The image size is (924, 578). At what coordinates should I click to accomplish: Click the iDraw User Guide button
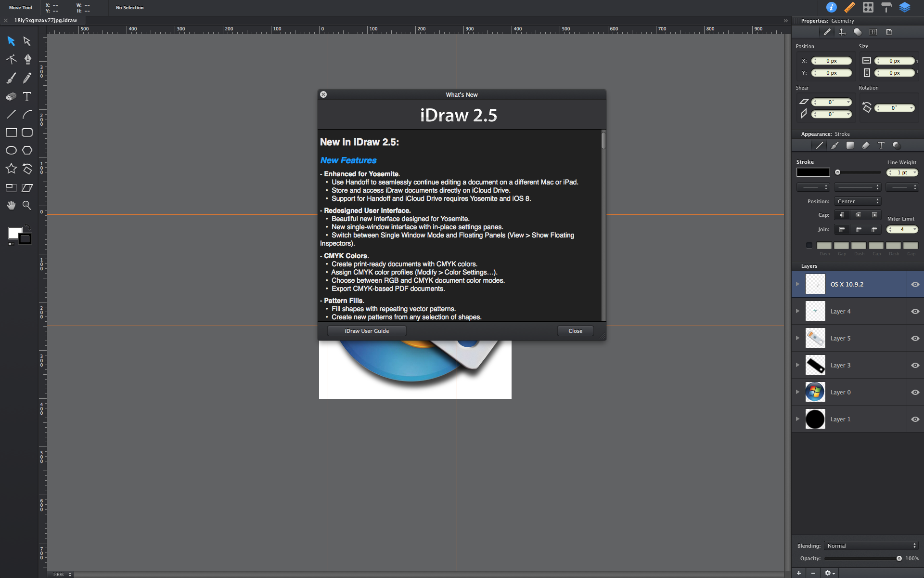(367, 331)
